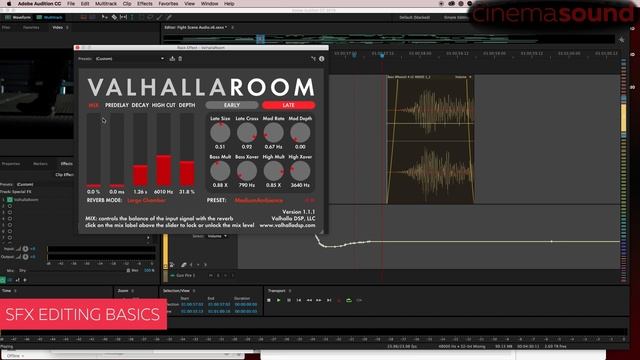Click the info icon in Rack Effect window
The height and width of the screenshot is (360, 640).
(322, 59)
